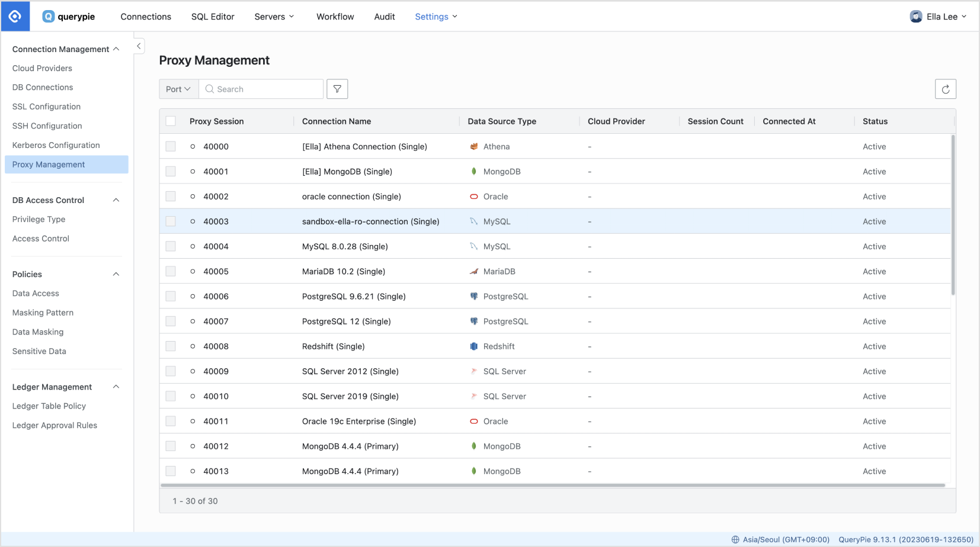Click the MongoDB icon in row 40012
The height and width of the screenshot is (547, 980).
click(x=474, y=446)
